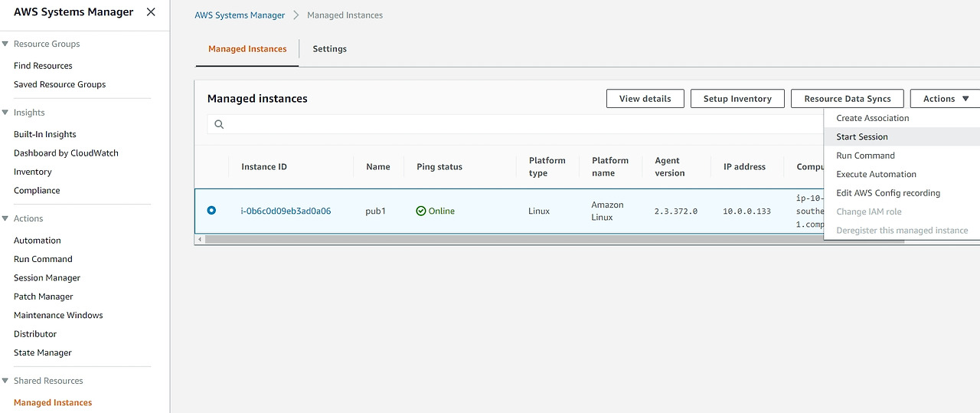Close the AWS Systems Manager sidebar

pos(151,12)
